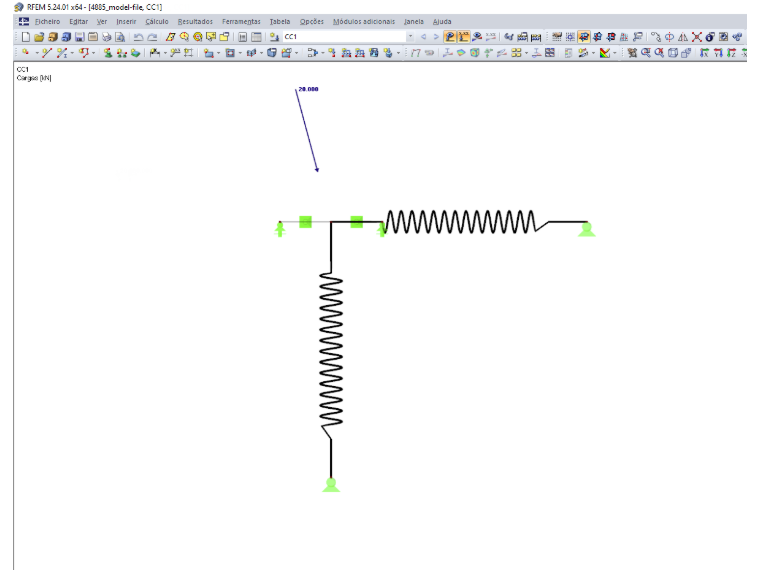The width and height of the screenshot is (760, 570).
Task: Show view in Y direction
Action: click(x=718, y=53)
